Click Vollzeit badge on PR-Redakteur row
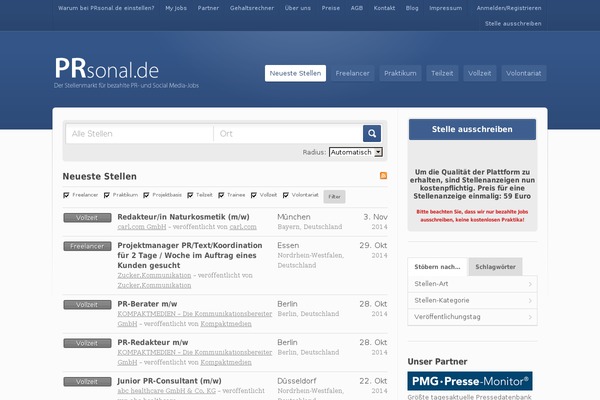 pos(87,343)
